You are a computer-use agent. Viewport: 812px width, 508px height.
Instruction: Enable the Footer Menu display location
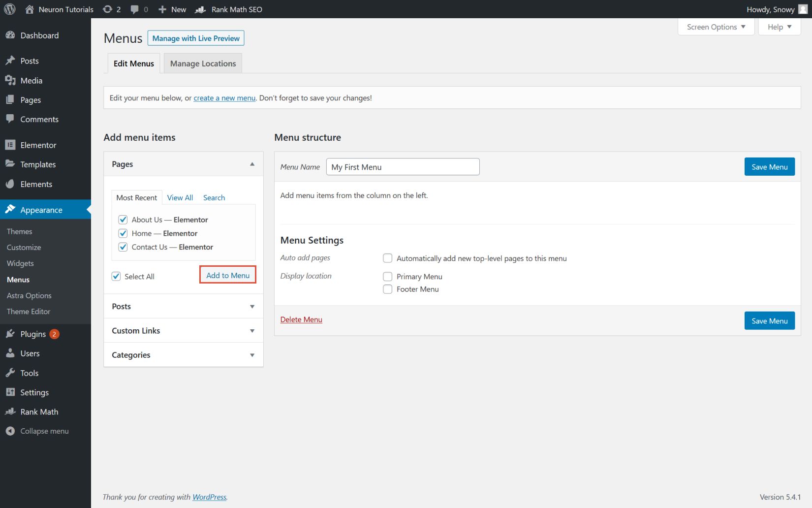(387, 289)
